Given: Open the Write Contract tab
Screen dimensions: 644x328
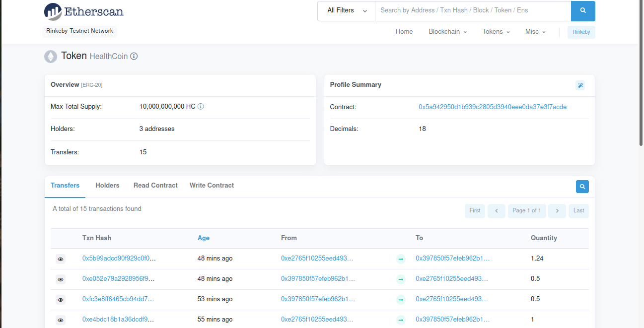Looking at the screenshot, I should [212, 186].
